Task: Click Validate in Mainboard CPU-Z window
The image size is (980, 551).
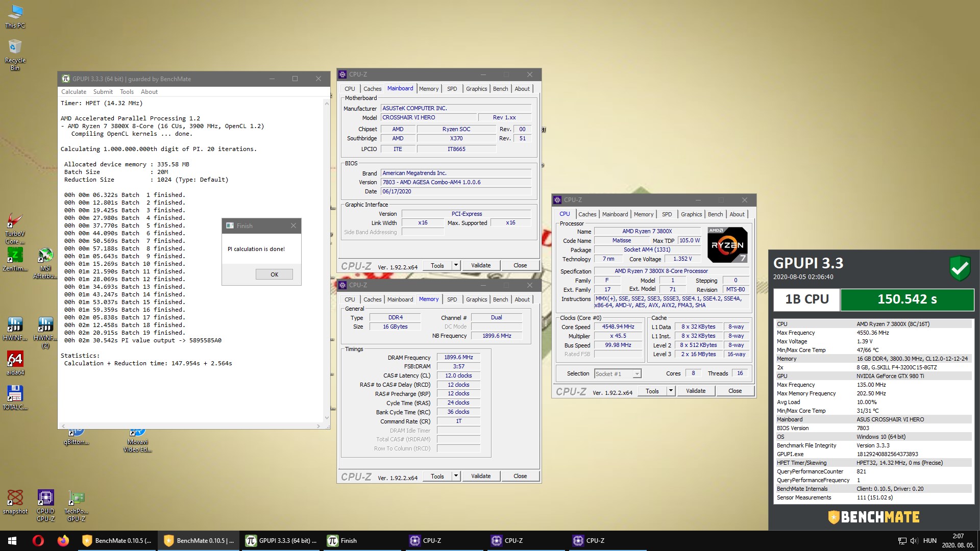Action: coord(481,265)
